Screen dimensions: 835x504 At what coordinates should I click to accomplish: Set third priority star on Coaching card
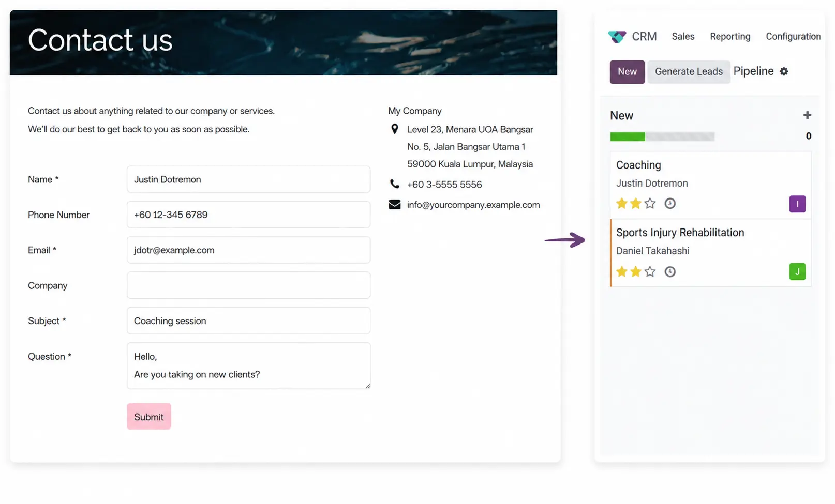(x=650, y=204)
